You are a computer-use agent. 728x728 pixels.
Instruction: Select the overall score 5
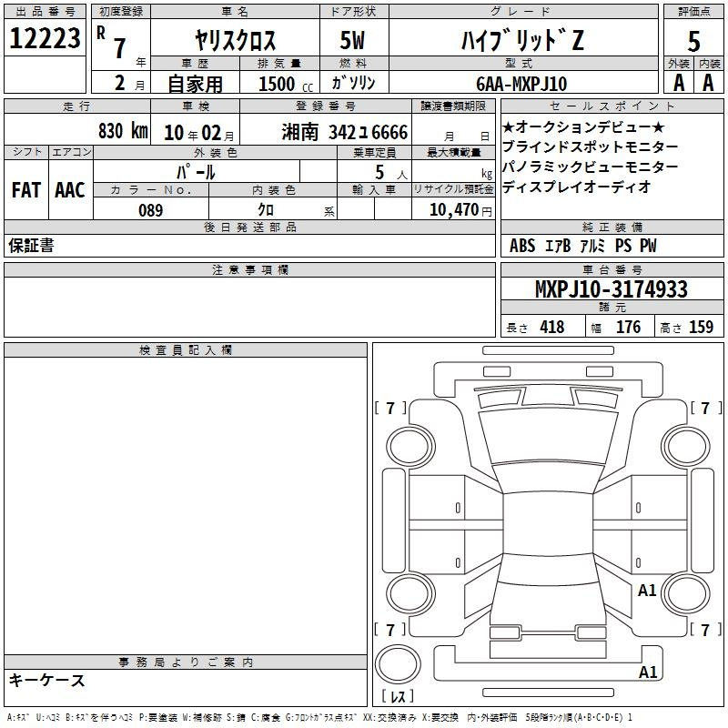(x=693, y=41)
